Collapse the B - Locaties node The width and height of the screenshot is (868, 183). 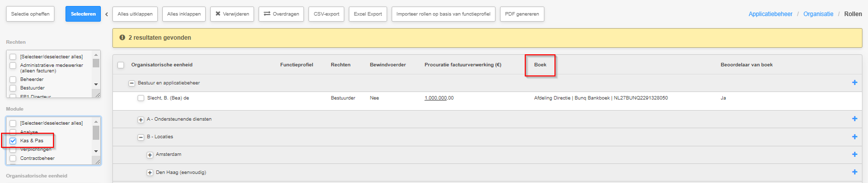(x=141, y=137)
